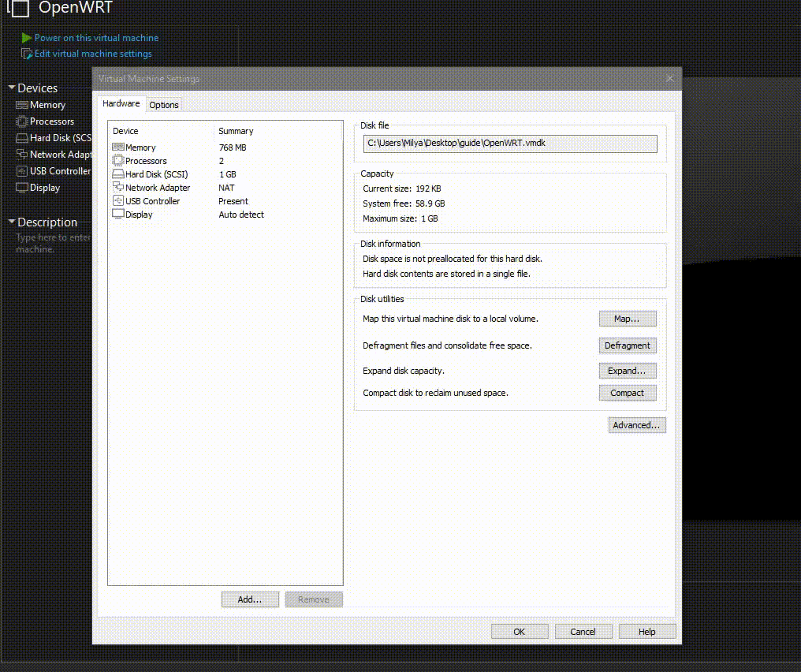Screen dimensions: 801x672
Task: Select the Auto detect summary value
Action: coord(241,215)
